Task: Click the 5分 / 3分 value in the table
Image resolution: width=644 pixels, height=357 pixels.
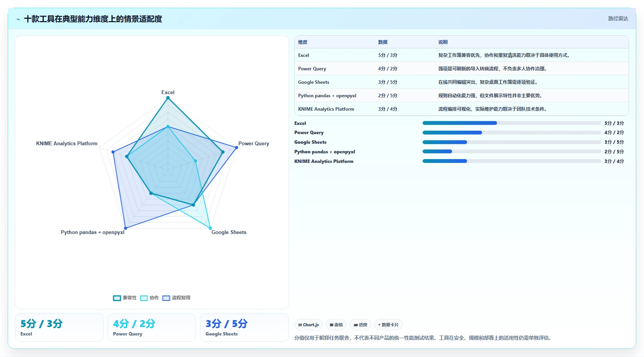Action: [388, 55]
